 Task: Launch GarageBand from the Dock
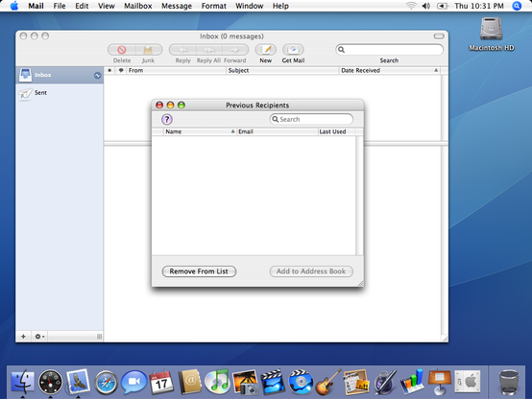327,382
